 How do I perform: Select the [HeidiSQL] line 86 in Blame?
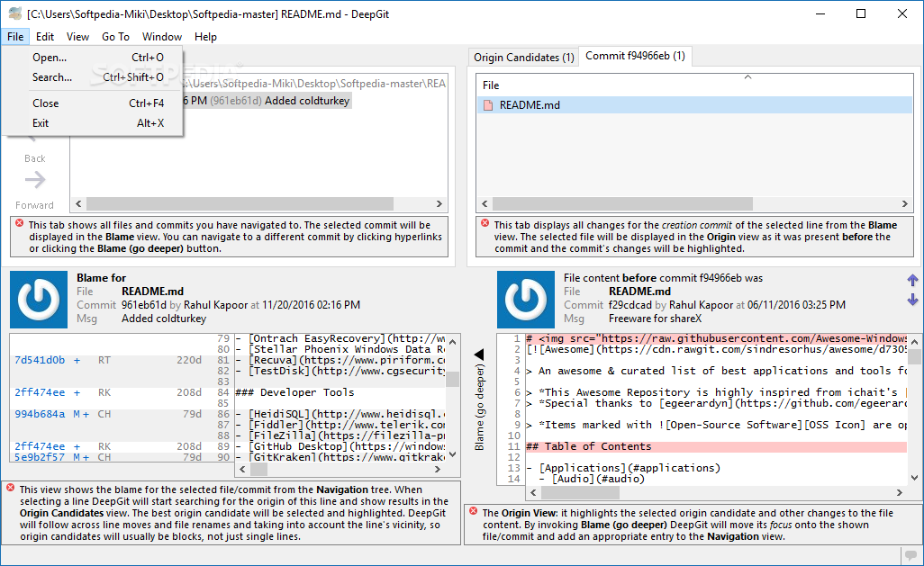340,414
